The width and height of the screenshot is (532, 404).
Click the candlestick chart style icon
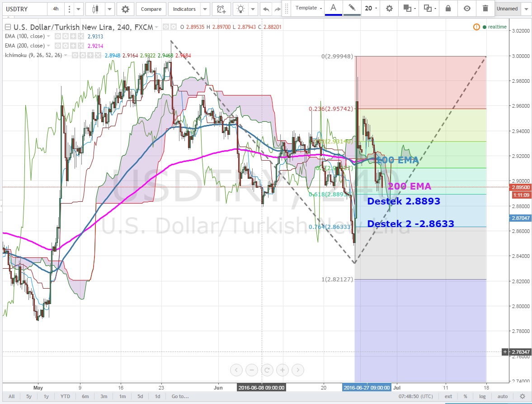click(95, 9)
